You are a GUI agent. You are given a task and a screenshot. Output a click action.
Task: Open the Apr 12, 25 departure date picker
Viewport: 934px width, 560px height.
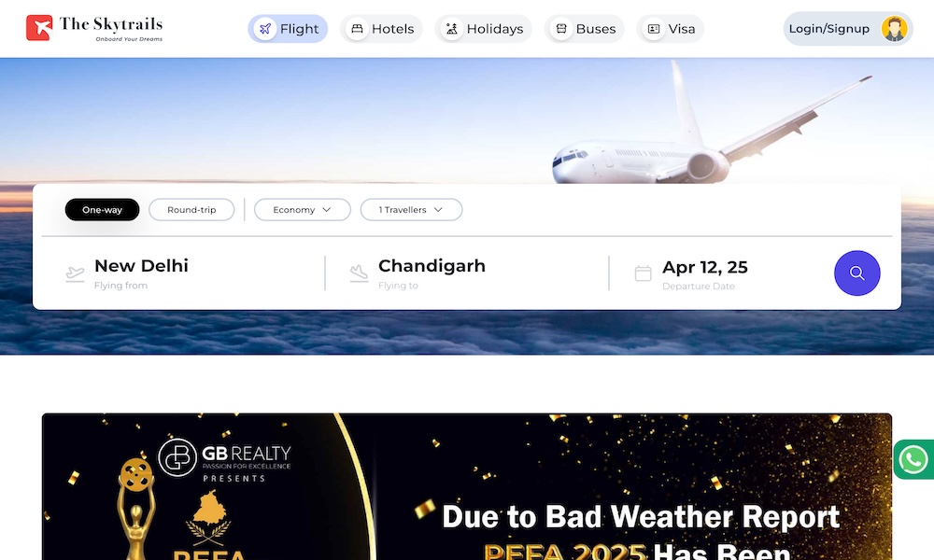click(704, 273)
